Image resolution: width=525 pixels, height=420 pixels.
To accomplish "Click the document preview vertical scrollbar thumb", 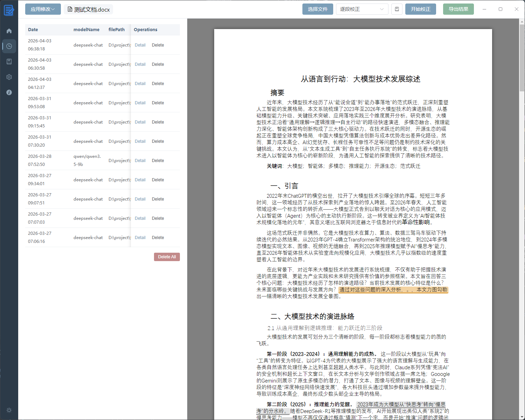I will coord(522,58).
